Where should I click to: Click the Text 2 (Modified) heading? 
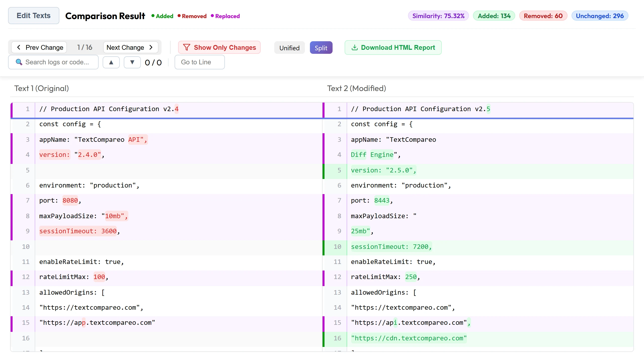tap(356, 88)
